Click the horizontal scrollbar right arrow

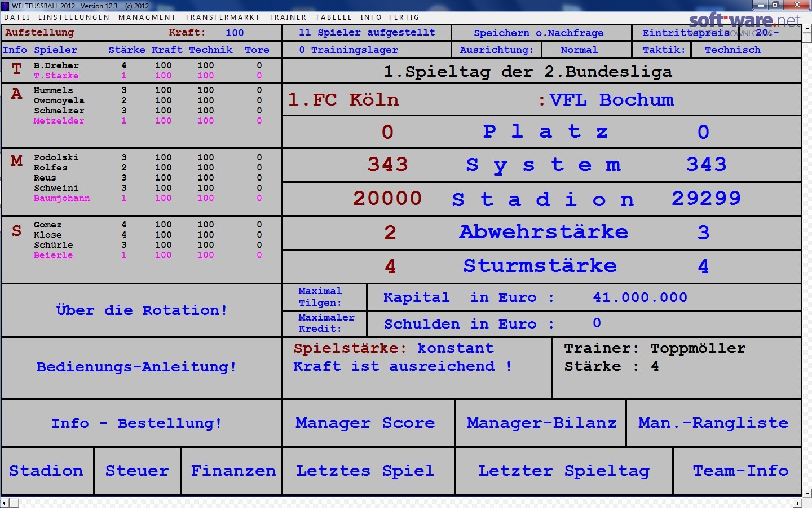click(x=797, y=502)
